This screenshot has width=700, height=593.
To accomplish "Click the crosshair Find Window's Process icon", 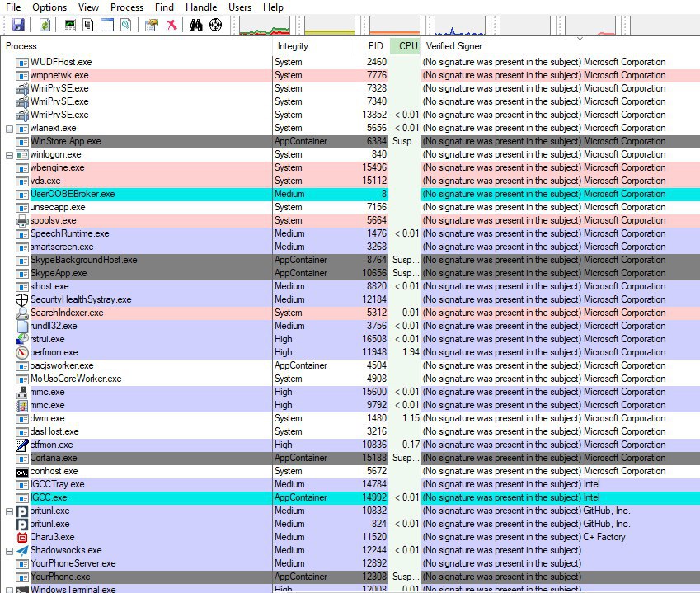I will 216,25.
